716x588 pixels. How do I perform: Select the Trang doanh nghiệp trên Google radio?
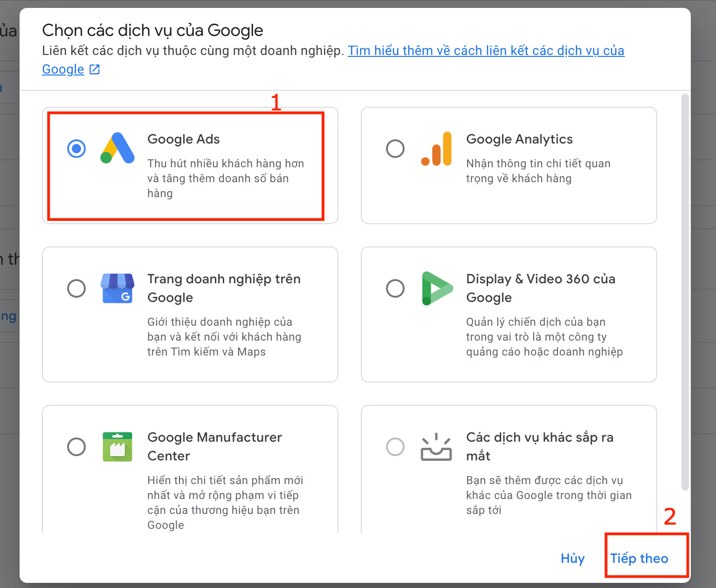pos(76,288)
